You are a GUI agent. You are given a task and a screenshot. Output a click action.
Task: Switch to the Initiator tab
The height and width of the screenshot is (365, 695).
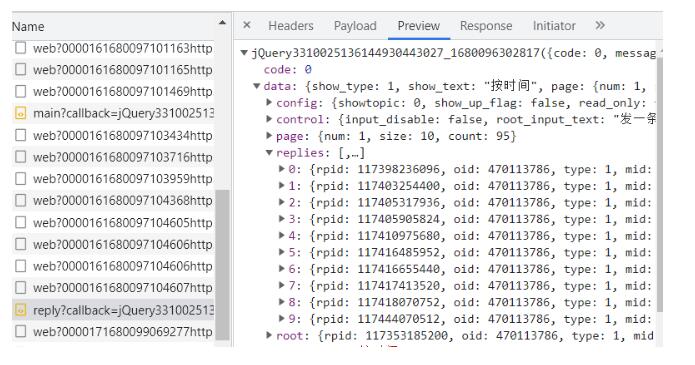tap(554, 26)
